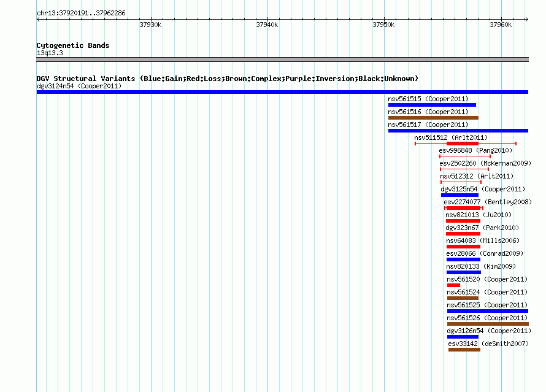Click the thin red line under nsv512312
Screen dimensions: 546x392
[x=461, y=182]
